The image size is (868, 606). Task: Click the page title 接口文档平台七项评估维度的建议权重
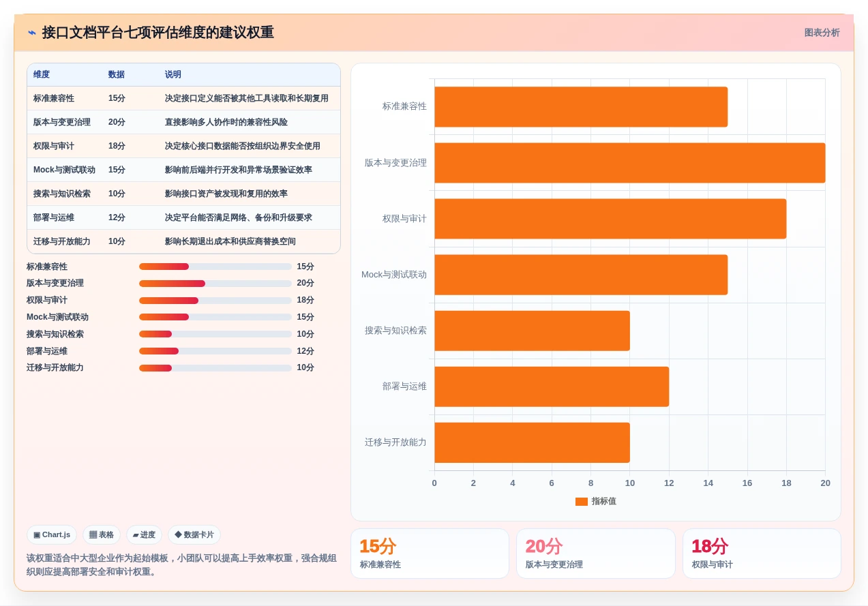coord(158,33)
